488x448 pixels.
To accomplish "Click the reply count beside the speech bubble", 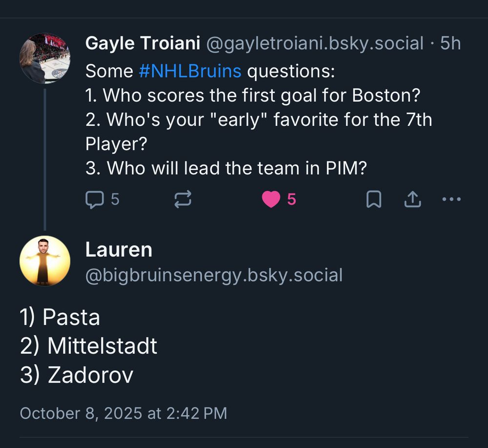I will tap(115, 199).
